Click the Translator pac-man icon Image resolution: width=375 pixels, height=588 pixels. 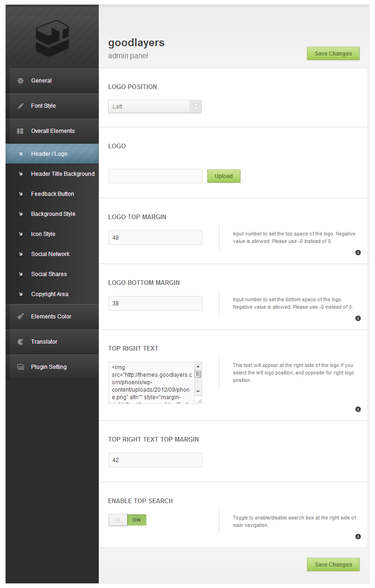point(20,342)
